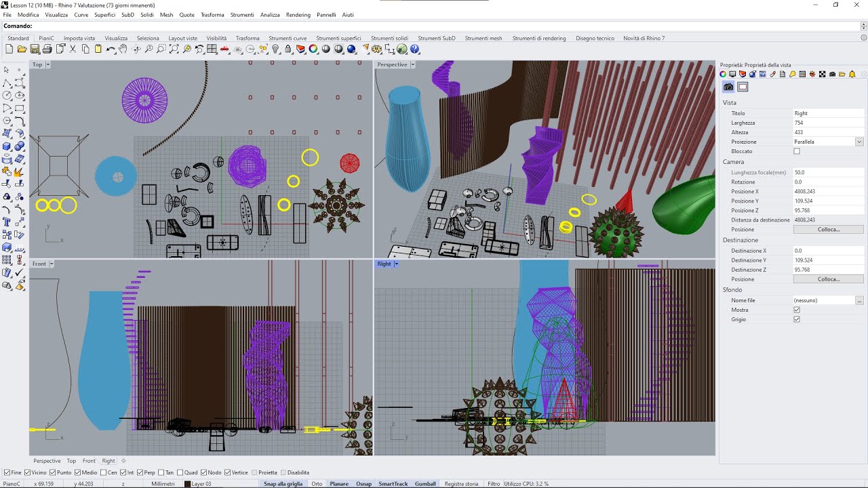Toggle Orto in the status bar
The width and height of the screenshot is (868, 488).
click(x=317, y=484)
